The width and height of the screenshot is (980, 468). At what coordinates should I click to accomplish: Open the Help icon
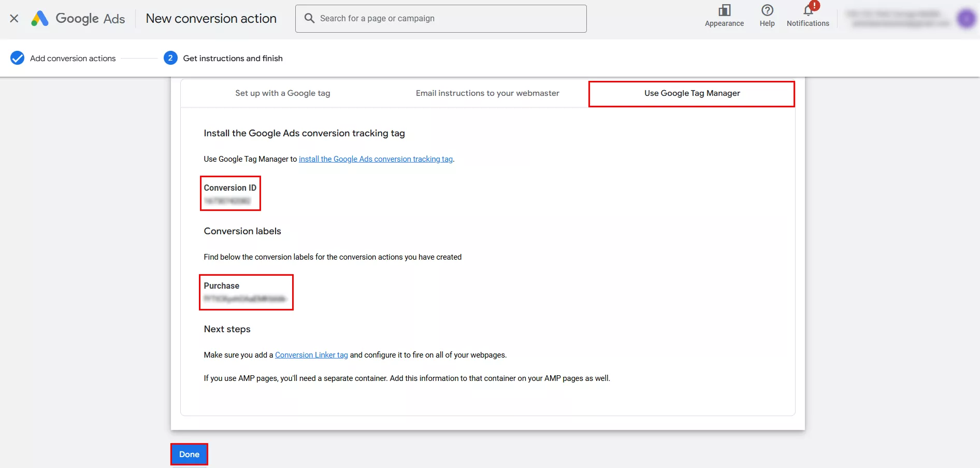[x=767, y=11]
